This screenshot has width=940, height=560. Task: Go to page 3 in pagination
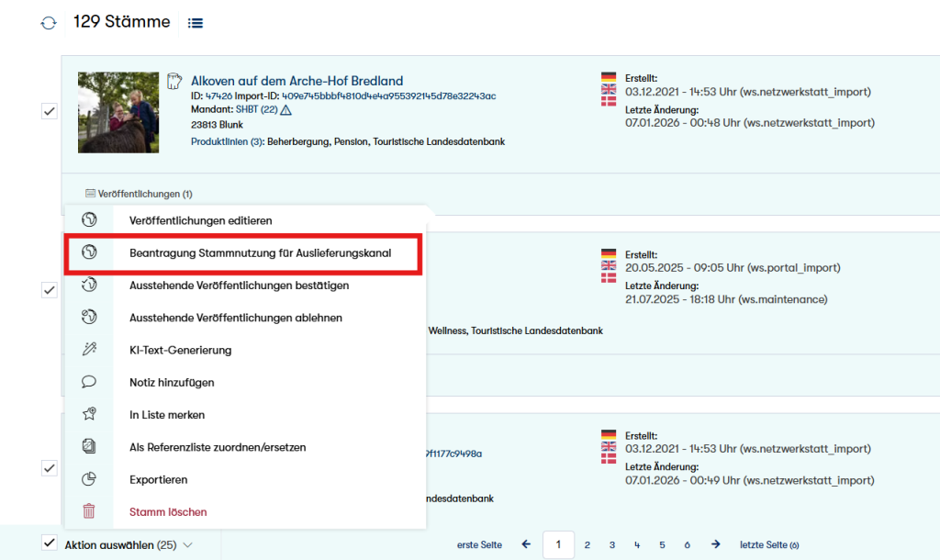[x=611, y=544]
